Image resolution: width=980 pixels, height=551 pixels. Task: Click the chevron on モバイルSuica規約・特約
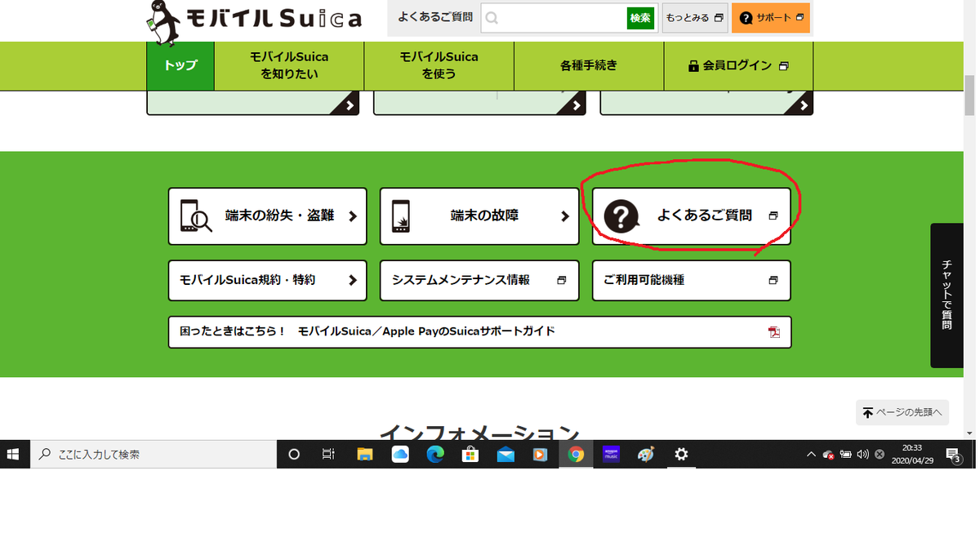353,280
